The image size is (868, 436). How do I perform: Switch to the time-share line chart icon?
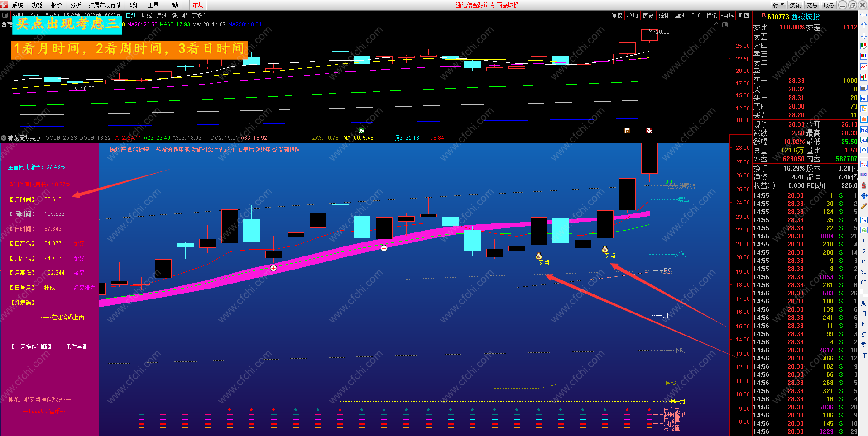tap(863, 66)
